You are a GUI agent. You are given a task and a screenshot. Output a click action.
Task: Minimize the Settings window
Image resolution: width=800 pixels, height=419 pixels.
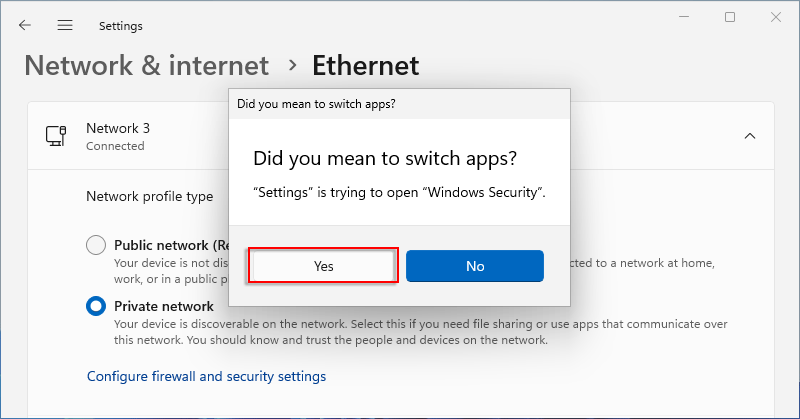point(684,17)
